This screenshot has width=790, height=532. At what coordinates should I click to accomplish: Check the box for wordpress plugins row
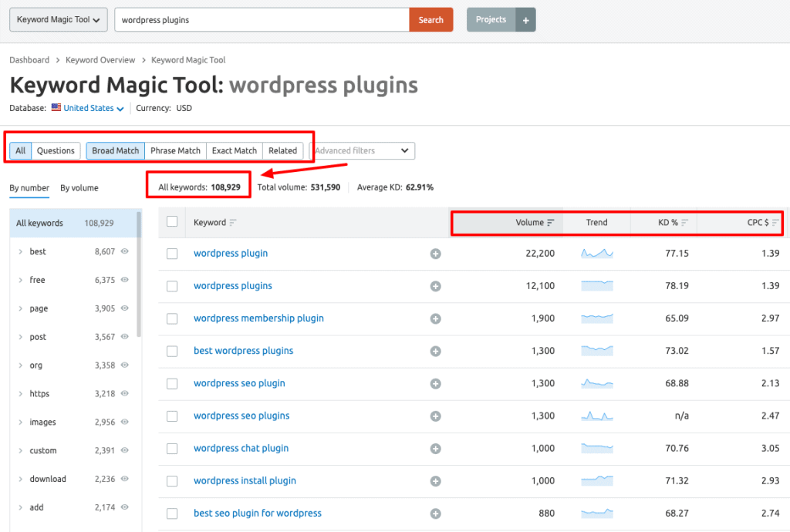tap(172, 286)
